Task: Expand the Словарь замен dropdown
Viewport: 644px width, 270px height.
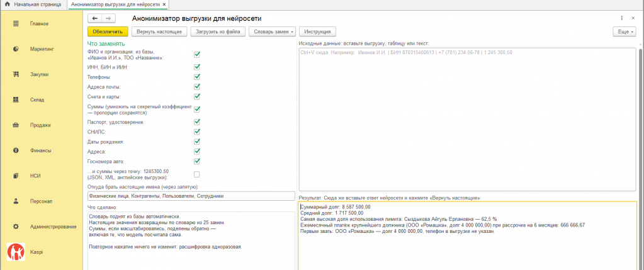Action: click(x=273, y=31)
